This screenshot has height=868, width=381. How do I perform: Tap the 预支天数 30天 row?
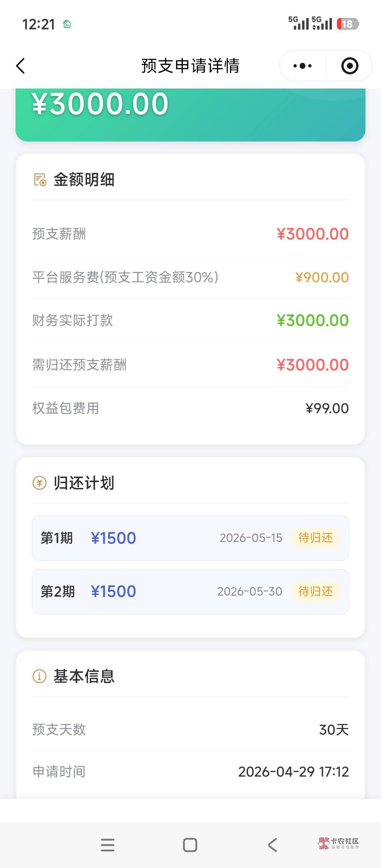[x=190, y=730]
